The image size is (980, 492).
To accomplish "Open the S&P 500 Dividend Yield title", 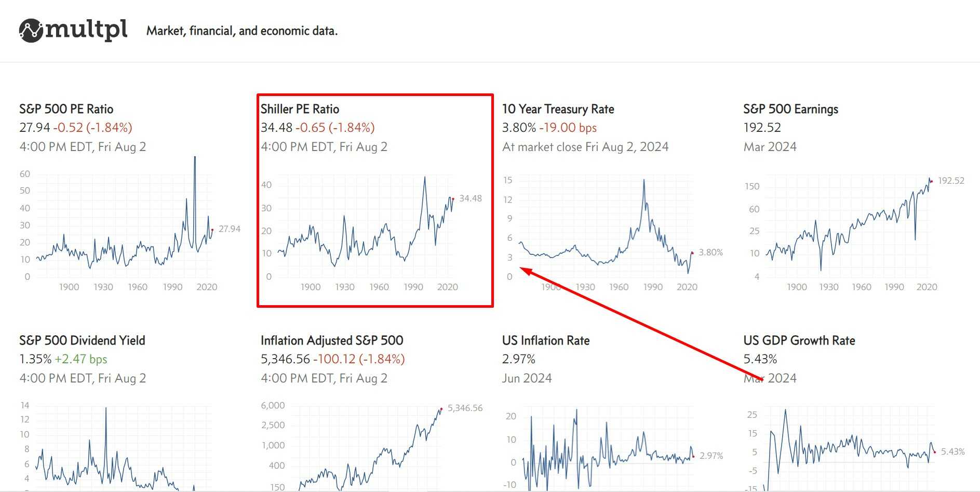I will pos(82,340).
